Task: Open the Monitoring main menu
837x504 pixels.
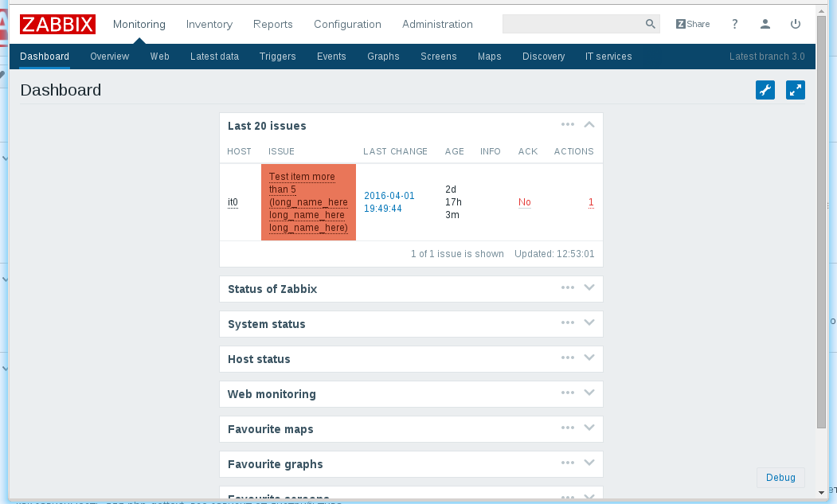Action: tap(139, 24)
